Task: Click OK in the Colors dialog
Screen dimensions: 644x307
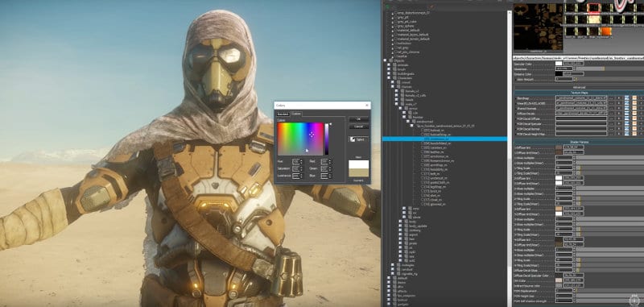Action: click(x=359, y=118)
